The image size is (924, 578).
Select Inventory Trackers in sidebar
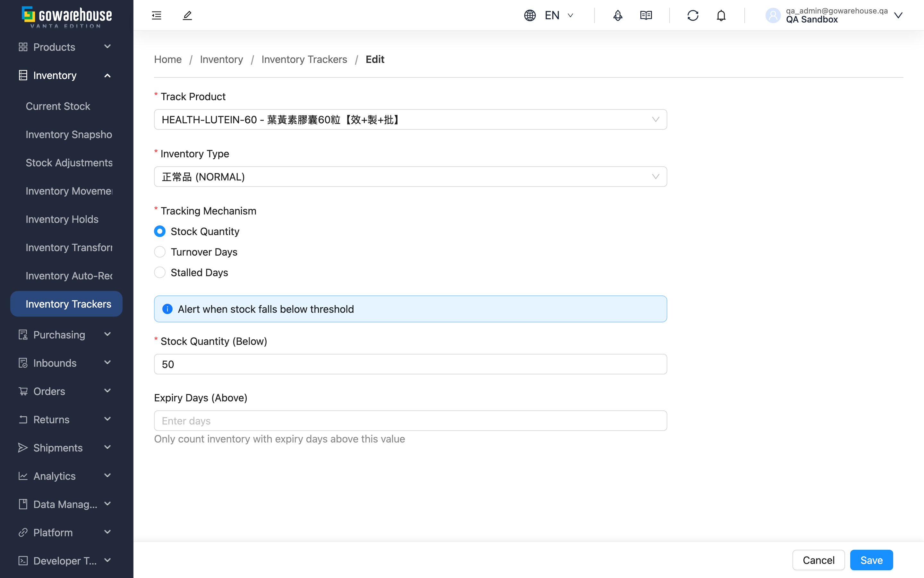(x=66, y=304)
